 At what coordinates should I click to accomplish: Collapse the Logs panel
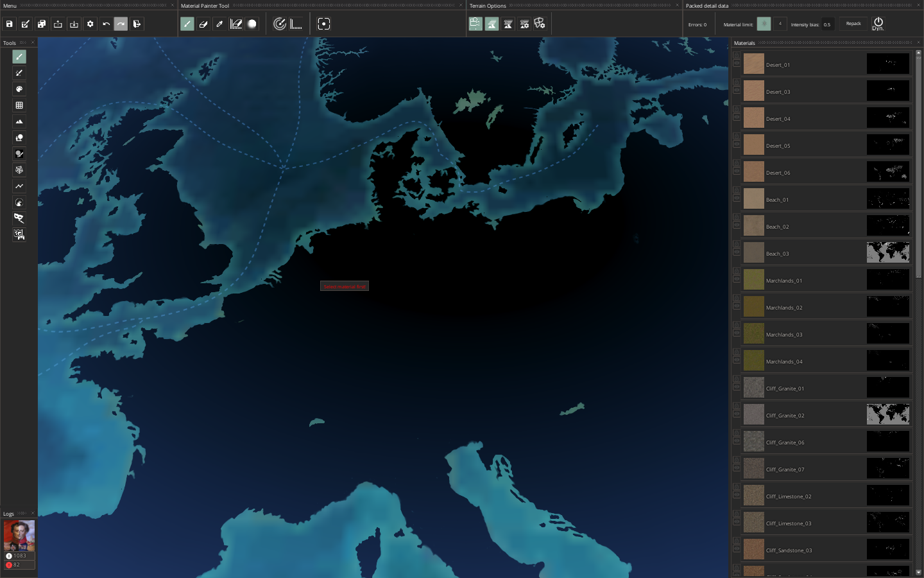pyautogui.click(x=33, y=514)
